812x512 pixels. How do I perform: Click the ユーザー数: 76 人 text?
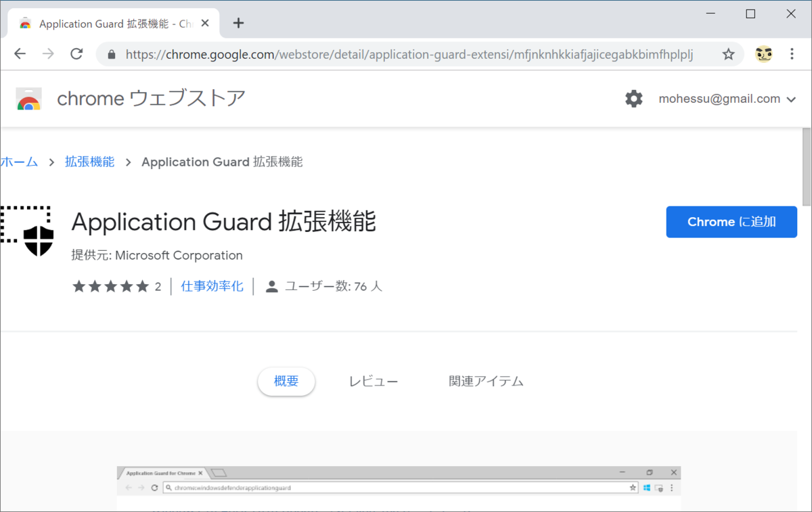pyautogui.click(x=334, y=287)
